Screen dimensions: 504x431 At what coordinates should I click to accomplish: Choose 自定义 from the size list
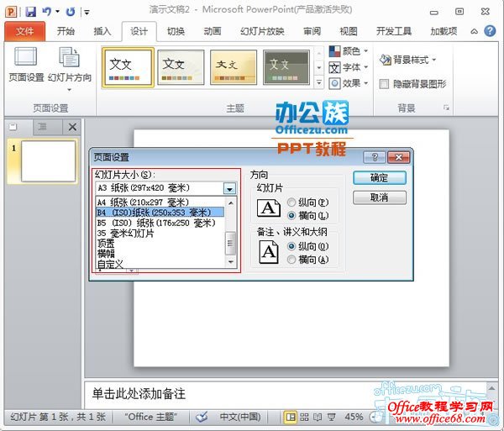pos(160,264)
